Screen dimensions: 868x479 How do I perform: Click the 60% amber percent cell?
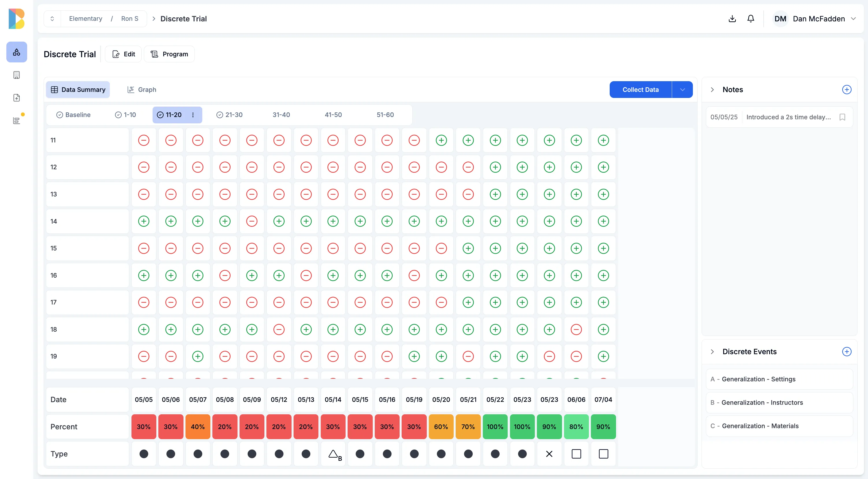[441, 427]
